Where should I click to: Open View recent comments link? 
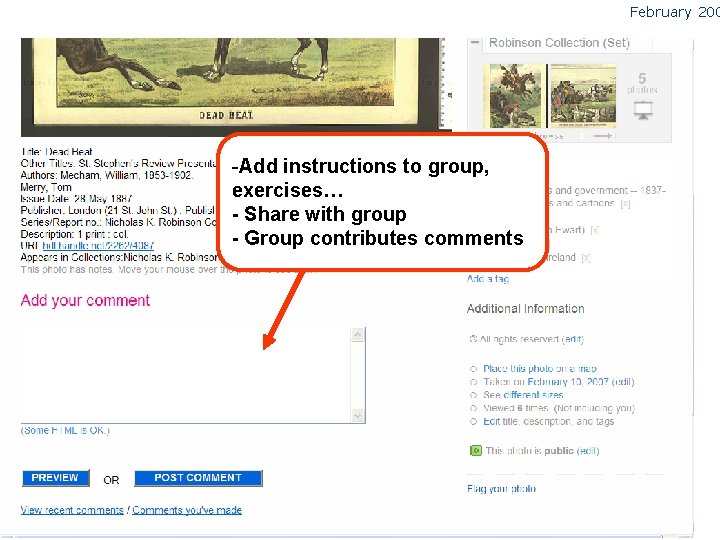pos(72,510)
